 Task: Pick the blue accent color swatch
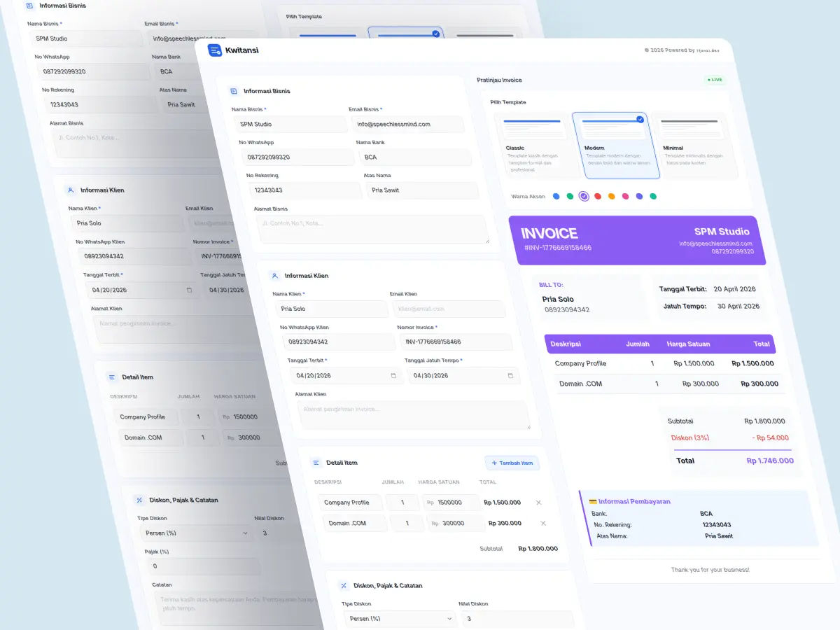tap(556, 197)
